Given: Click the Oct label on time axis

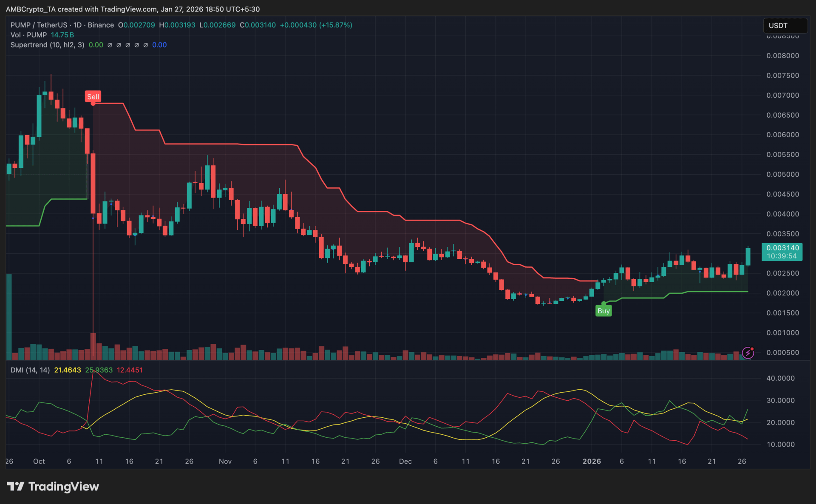Looking at the screenshot, I should [x=39, y=461].
